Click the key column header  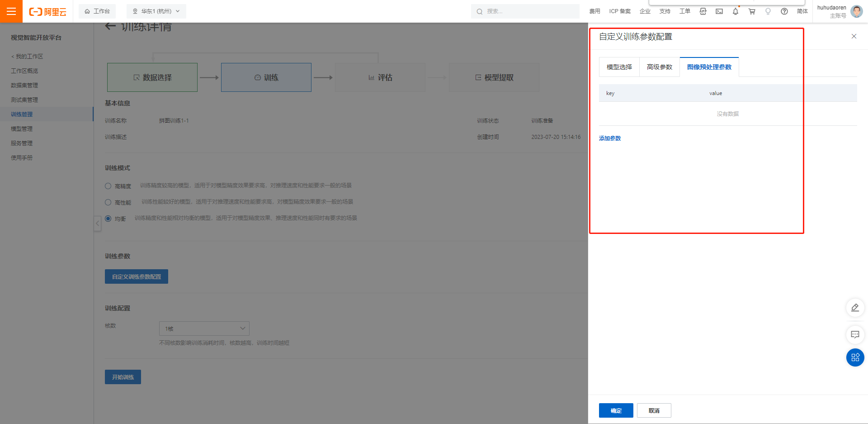coord(610,93)
